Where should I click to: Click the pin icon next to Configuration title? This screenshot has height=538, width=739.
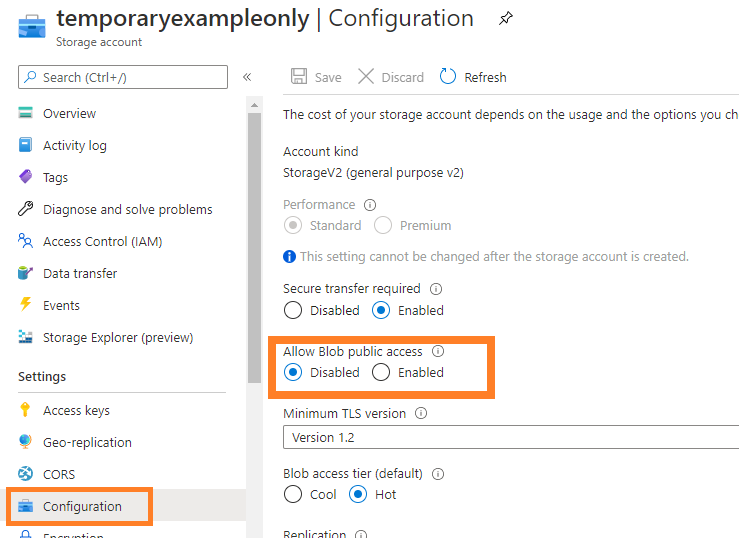(506, 18)
